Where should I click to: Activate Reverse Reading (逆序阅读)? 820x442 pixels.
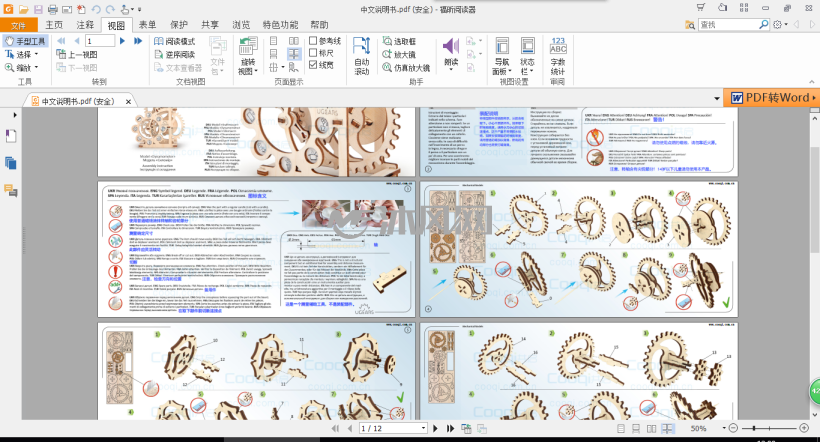point(175,54)
